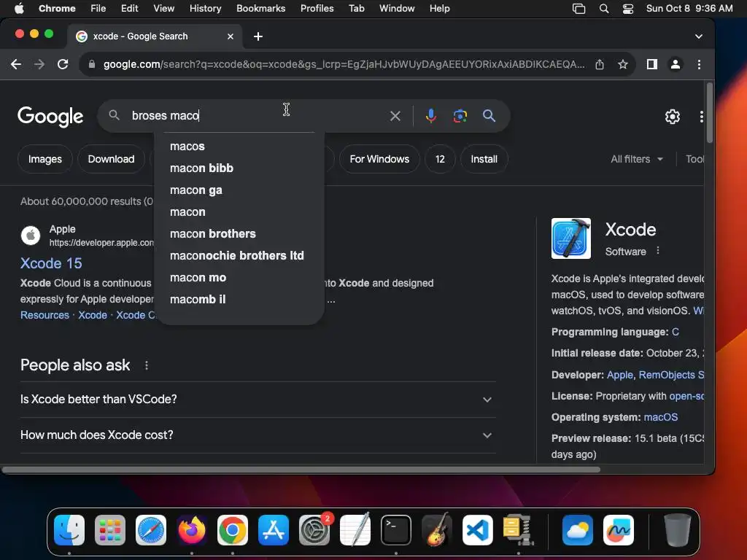
Task: Click in the Google search input field
Action: pyautogui.click(x=258, y=116)
